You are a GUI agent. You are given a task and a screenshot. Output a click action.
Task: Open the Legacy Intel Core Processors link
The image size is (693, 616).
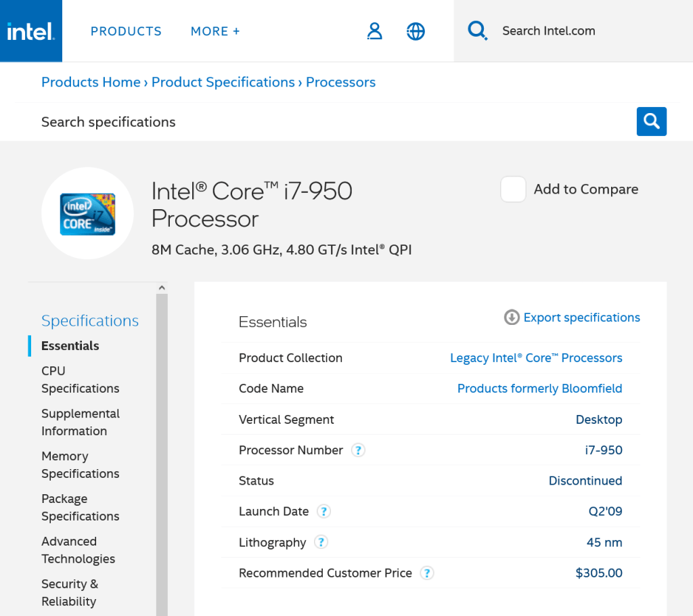pyautogui.click(x=536, y=358)
